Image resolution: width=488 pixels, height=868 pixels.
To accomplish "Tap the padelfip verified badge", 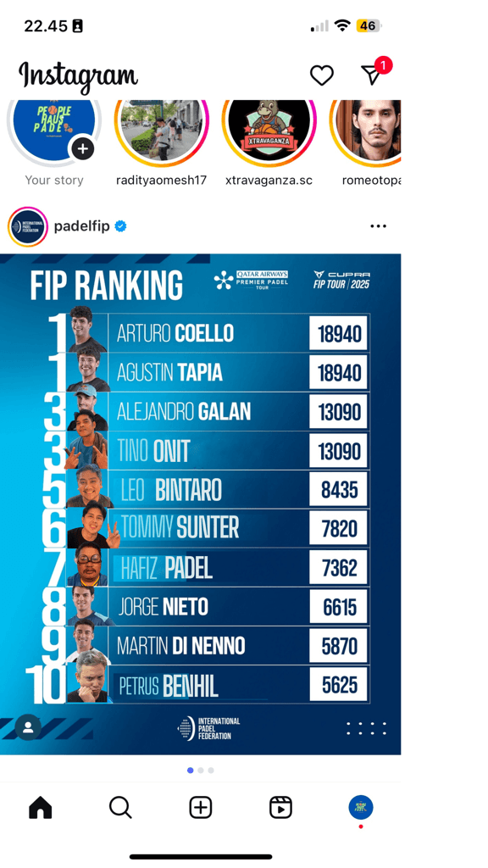I will click(120, 225).
